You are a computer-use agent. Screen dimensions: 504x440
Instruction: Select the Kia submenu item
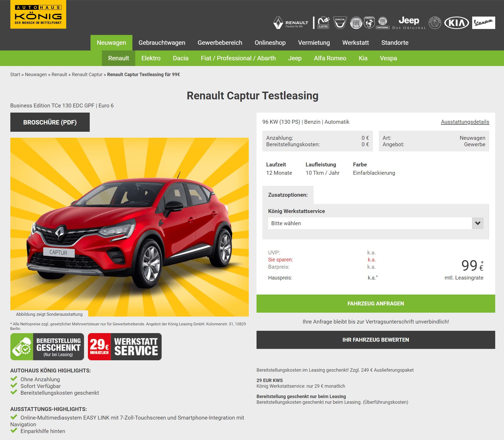[363, 58]
